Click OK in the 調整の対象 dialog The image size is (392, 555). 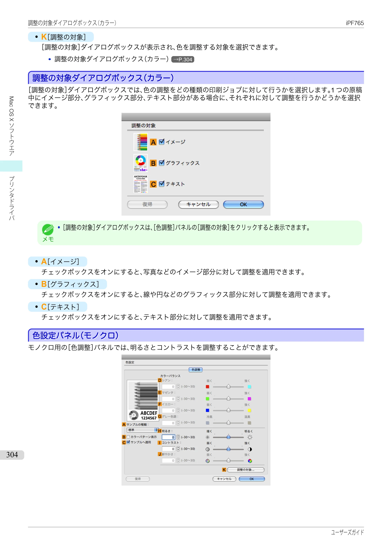243,204
